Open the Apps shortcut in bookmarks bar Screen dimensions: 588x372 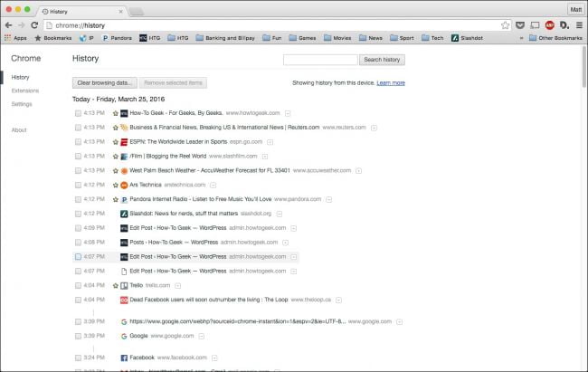point(15,38)
